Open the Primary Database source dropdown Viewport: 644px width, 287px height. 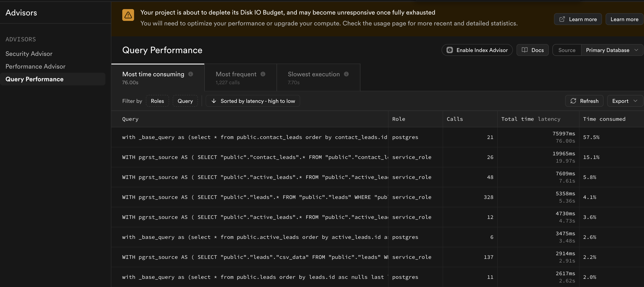tap(612, 50)
